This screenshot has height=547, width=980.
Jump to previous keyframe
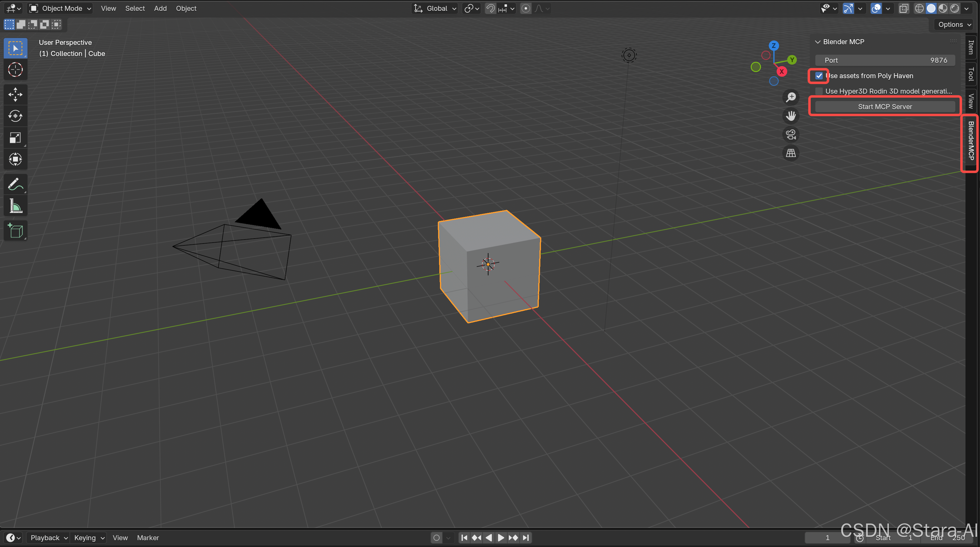476,537
